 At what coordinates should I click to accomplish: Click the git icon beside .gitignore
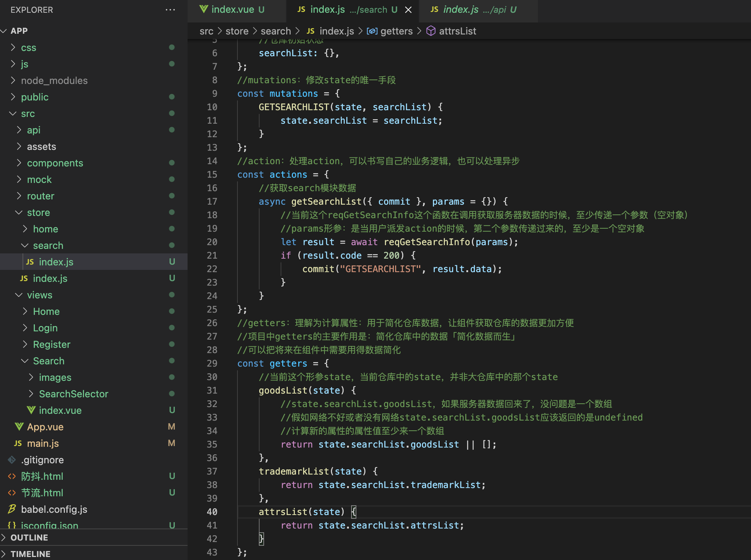(12, 460)
